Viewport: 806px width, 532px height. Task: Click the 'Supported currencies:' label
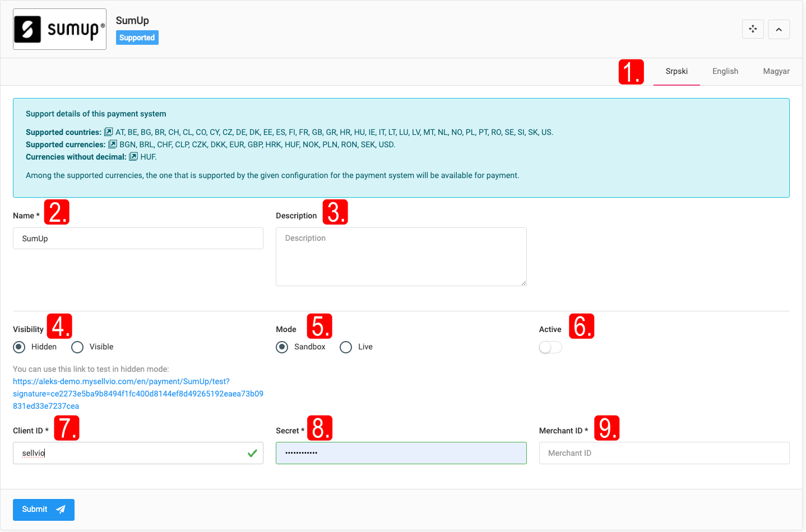[66, 144]
